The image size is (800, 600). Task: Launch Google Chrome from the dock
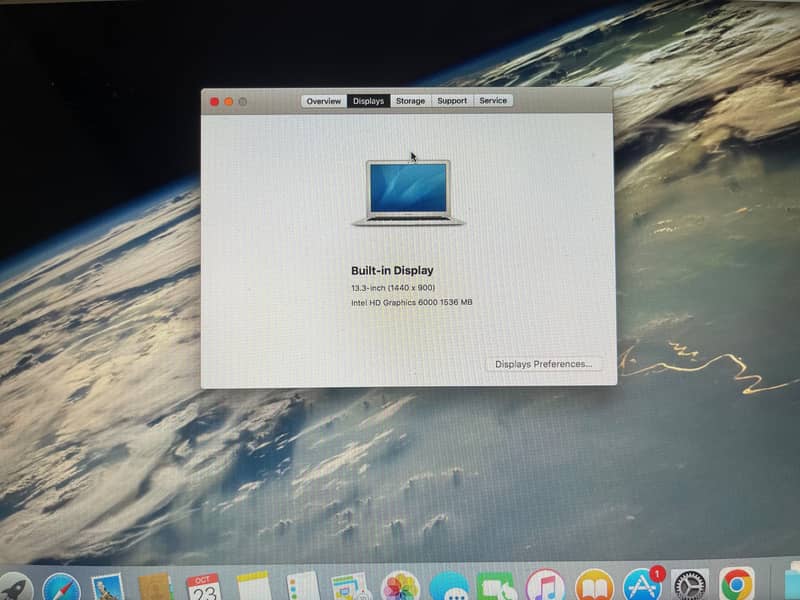737,585
